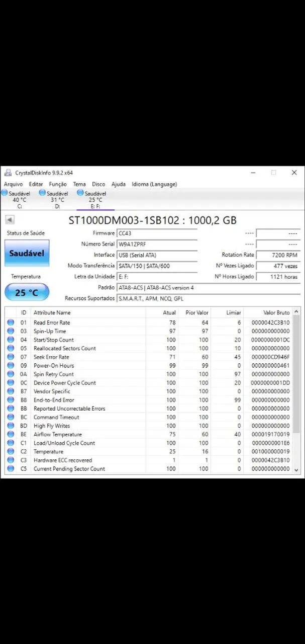Screen dimensions: 305x644
Task: Click the Firmware field showing CC43
Action: 157,233
